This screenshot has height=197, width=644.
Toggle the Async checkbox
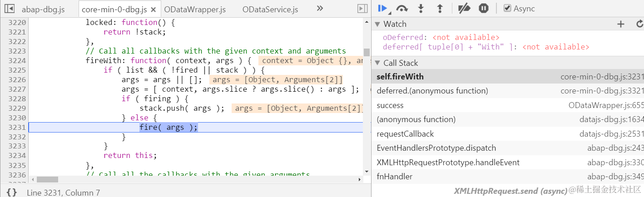click(508, 8)
